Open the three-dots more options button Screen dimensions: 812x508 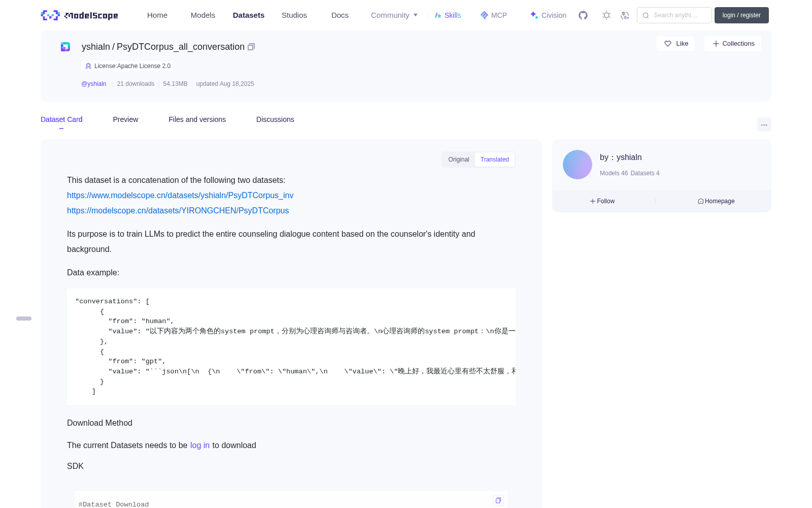click(x=764, y=124)
